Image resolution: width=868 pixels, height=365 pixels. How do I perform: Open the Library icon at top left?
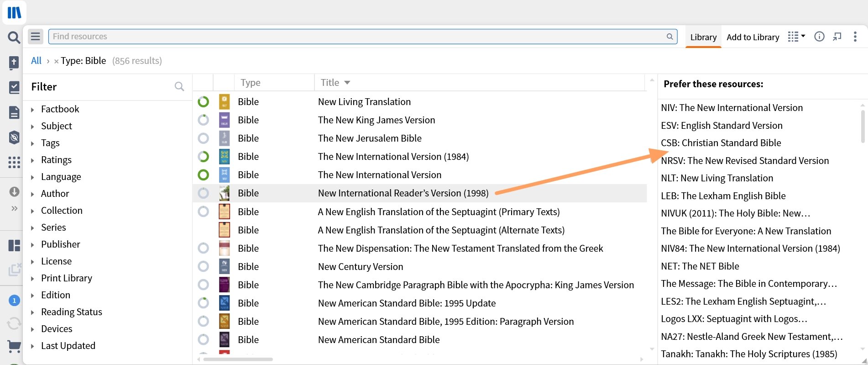click(x=14, y=12)
